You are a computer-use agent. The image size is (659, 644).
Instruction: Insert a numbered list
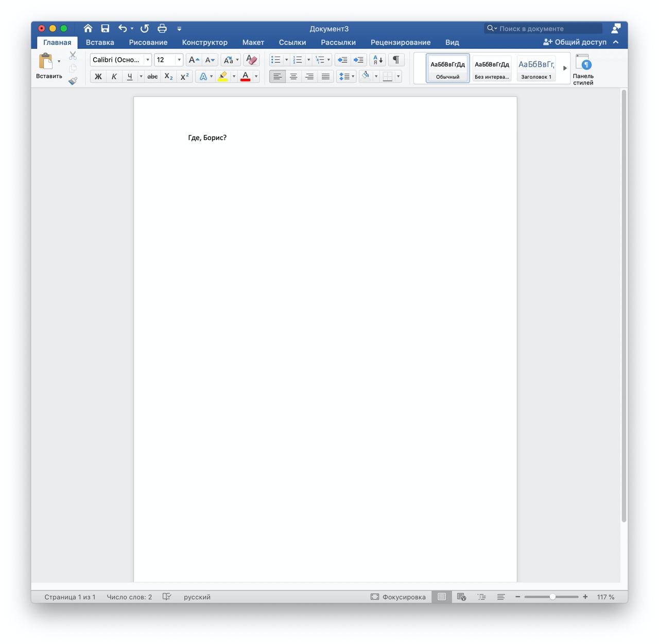(x=298, y=60)
